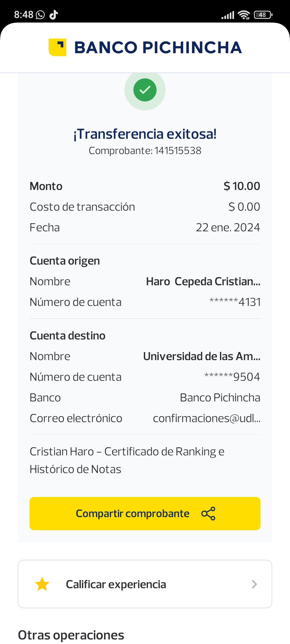This screenshot has height=644, width=290.
Task: Tap the Banco Pichincha yellow logo icon
Action: [x=57, y=47]
